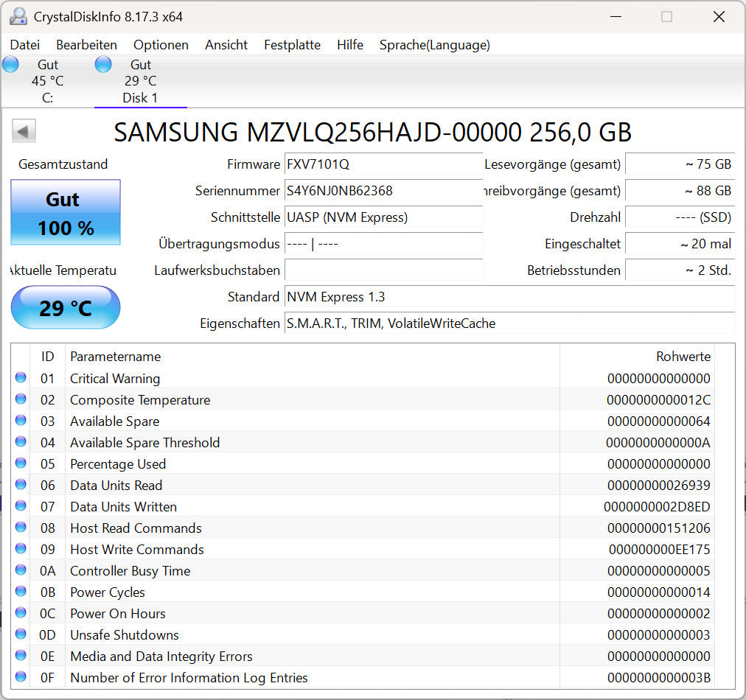Click the status dot beside Power Cycles
This screenshot has width=746, height=700.
click(20, 592)
